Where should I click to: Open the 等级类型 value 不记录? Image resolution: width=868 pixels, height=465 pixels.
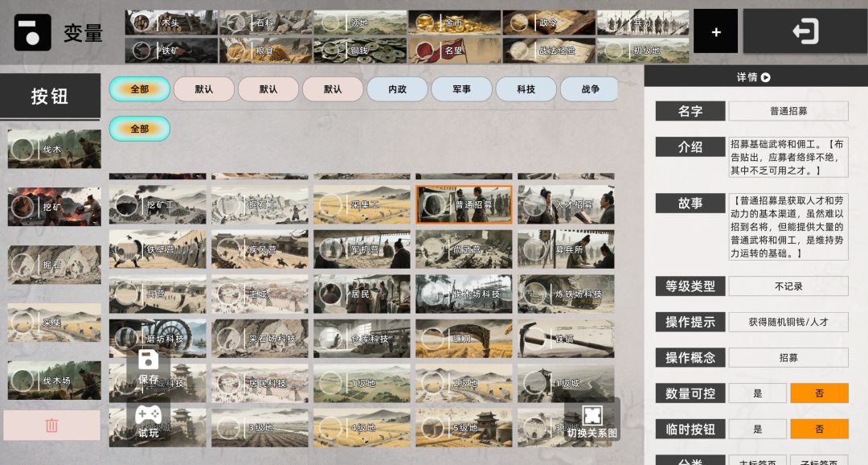coord(788,286)
